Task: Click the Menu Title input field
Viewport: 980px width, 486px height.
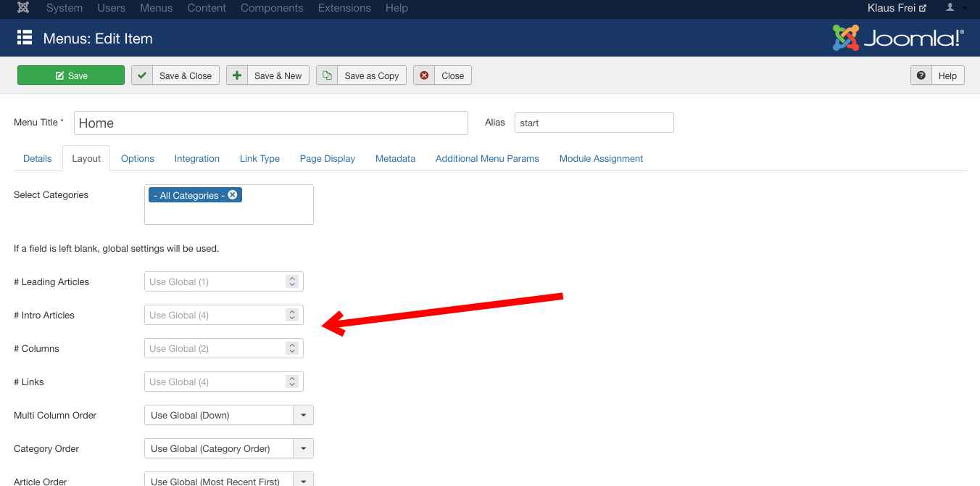Action: pos(271,123)
